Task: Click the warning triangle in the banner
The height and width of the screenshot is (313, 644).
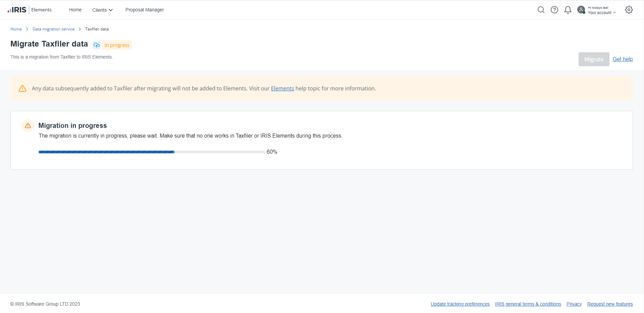Action: pyautogui.click(x=22, y=88)
